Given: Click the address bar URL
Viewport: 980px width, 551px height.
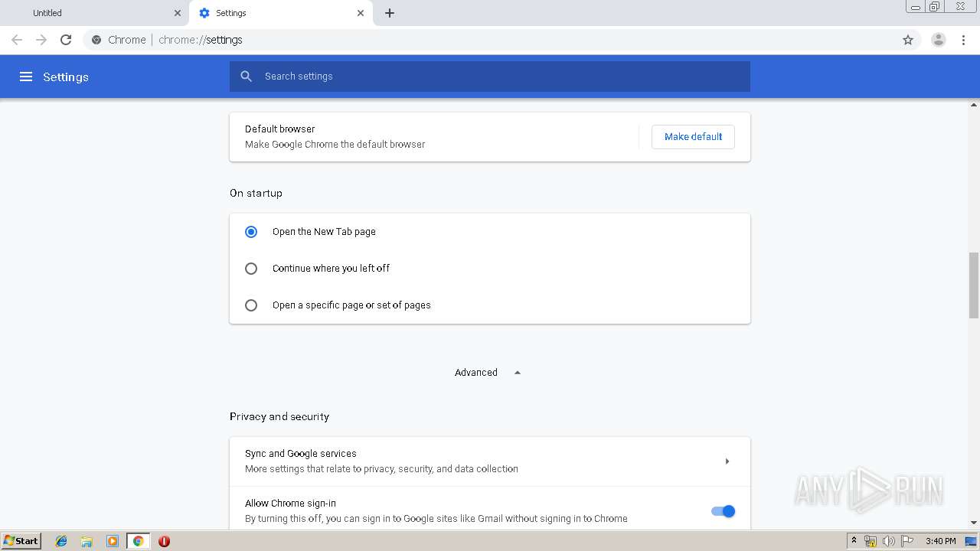Looking at the screenshot, I should (x=201, y=40).
